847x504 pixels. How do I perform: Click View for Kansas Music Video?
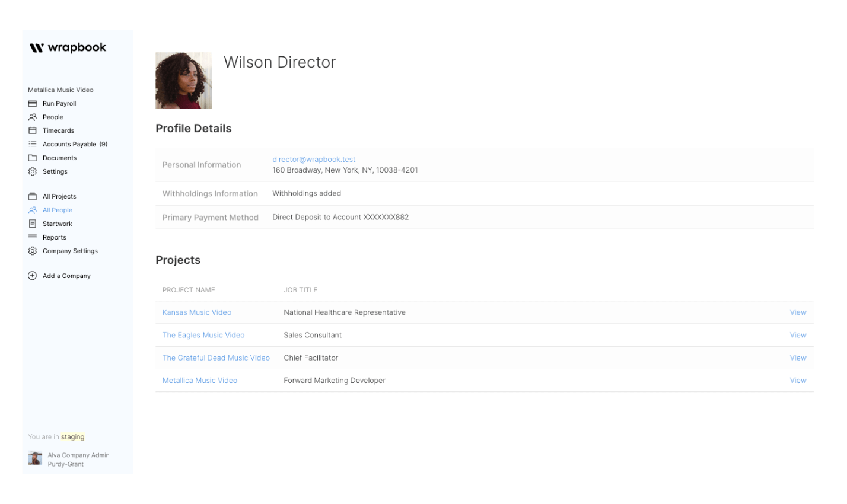click(798, 312)
